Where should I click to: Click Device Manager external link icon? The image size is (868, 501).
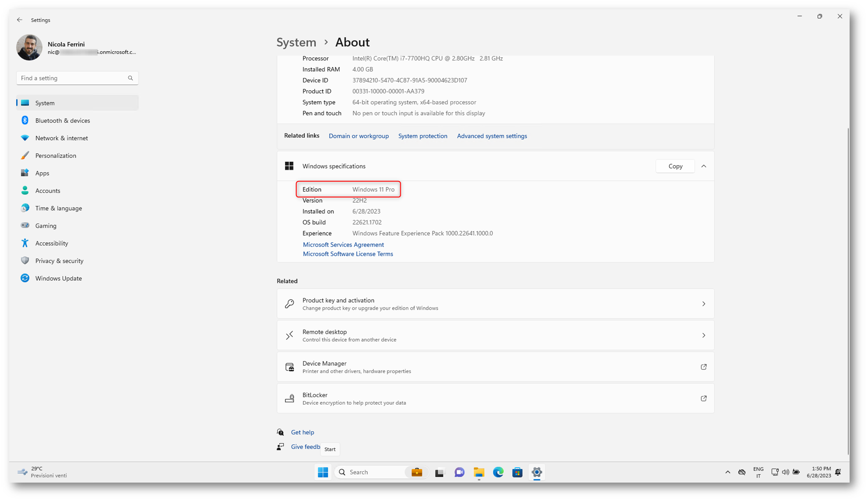click(703, 367)
